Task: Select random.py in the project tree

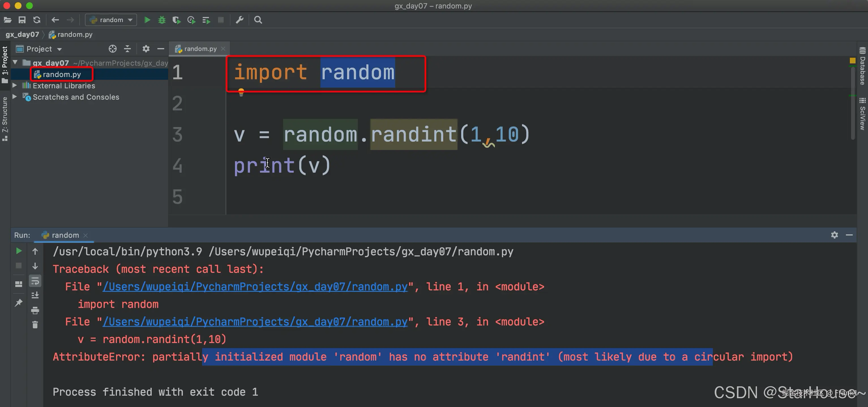Action: 62,74
